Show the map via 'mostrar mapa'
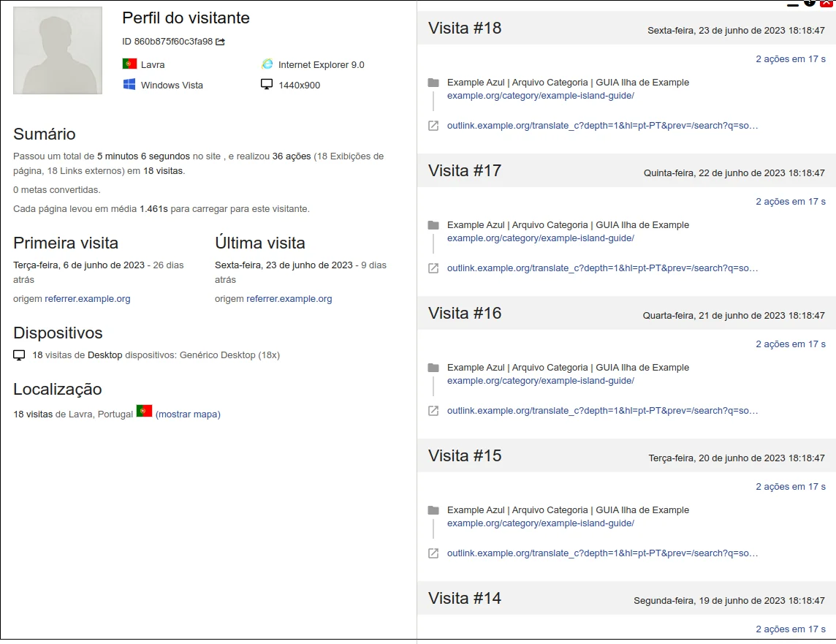Screen dimensions: 836x644 (188, 414)
